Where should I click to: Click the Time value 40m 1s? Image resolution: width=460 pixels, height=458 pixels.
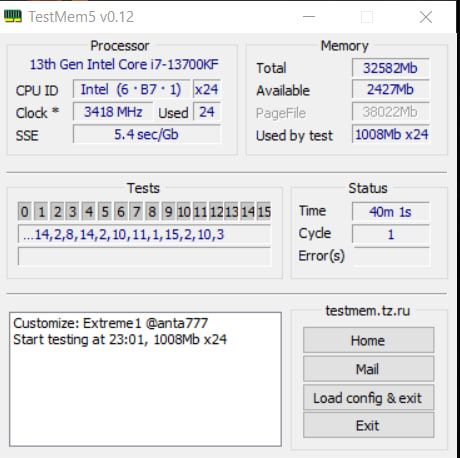point(391,211)
